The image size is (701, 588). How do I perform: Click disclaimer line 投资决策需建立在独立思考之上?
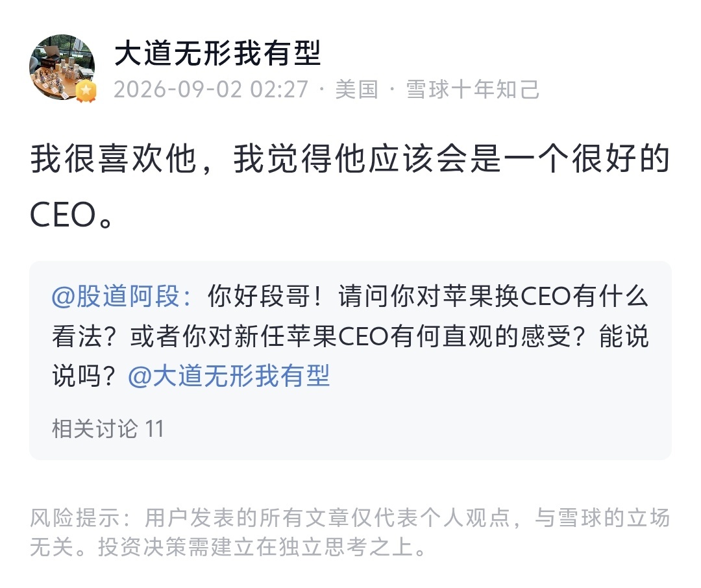click(x=256, y=547)
